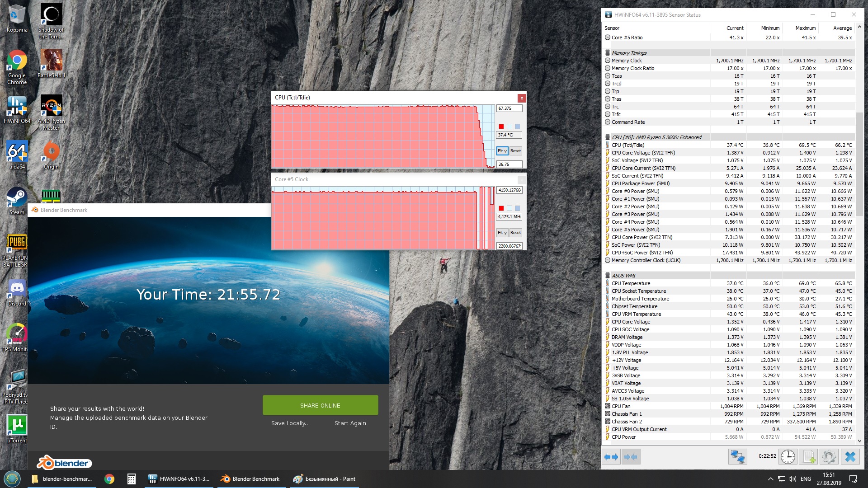Click the HWiNFO expand columns arrows icon
The image size is (868, 488).
point(611,457)
